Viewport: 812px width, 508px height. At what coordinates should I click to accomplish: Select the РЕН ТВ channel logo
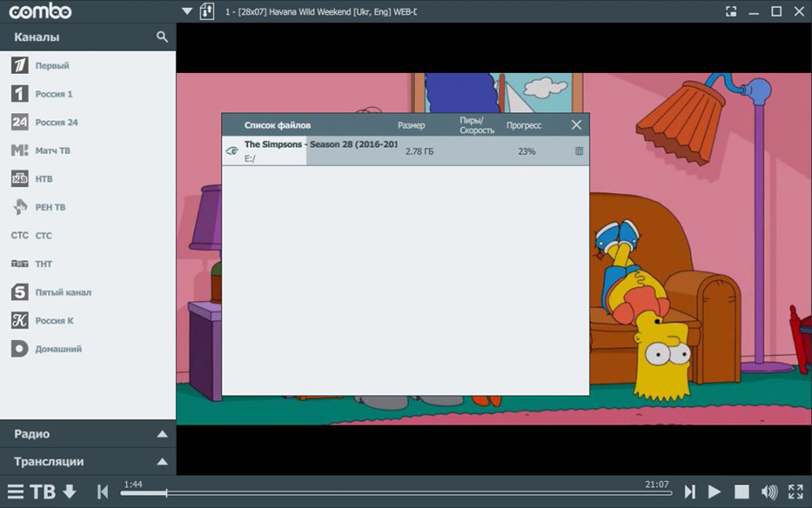tap(19, 207)
